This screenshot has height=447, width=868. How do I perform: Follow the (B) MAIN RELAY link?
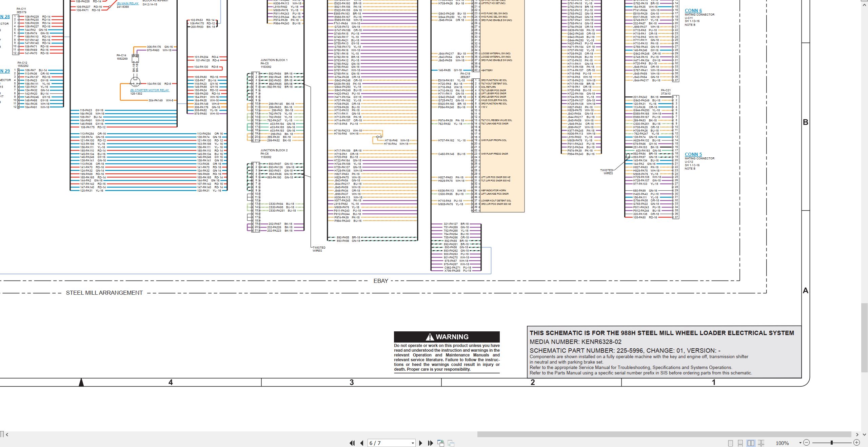(128, 3)
